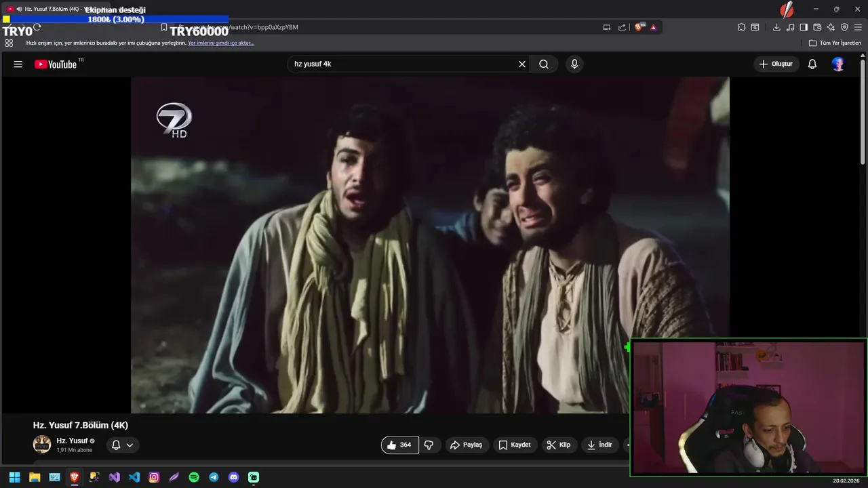This screenshot has height=488, width=868.
Task: Go to the YouTube home logo
Action: pyautogui.click(x=56, y=64)
